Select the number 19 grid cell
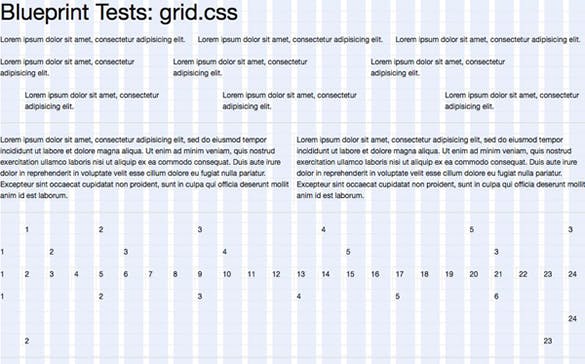 tap(449, 274)
